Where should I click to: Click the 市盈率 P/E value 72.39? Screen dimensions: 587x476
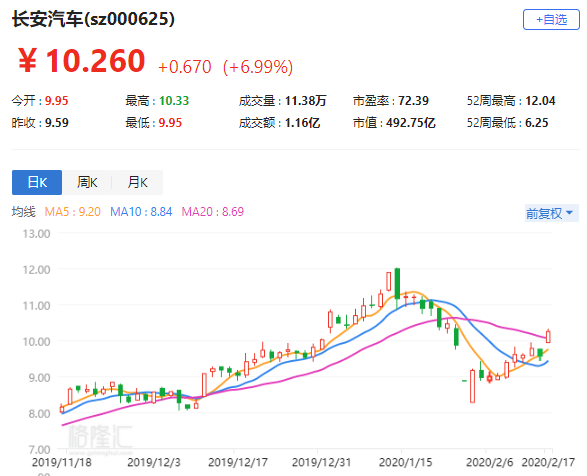(x=413, y=101)
